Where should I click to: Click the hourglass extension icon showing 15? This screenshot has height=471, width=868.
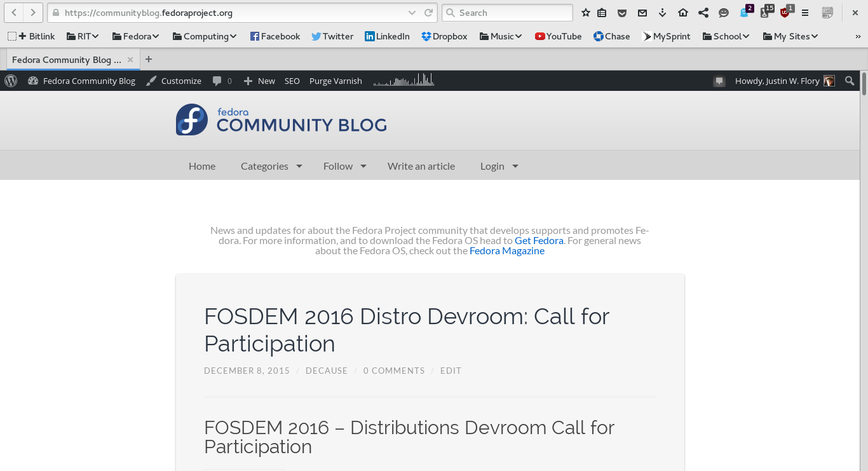[766, 12]
